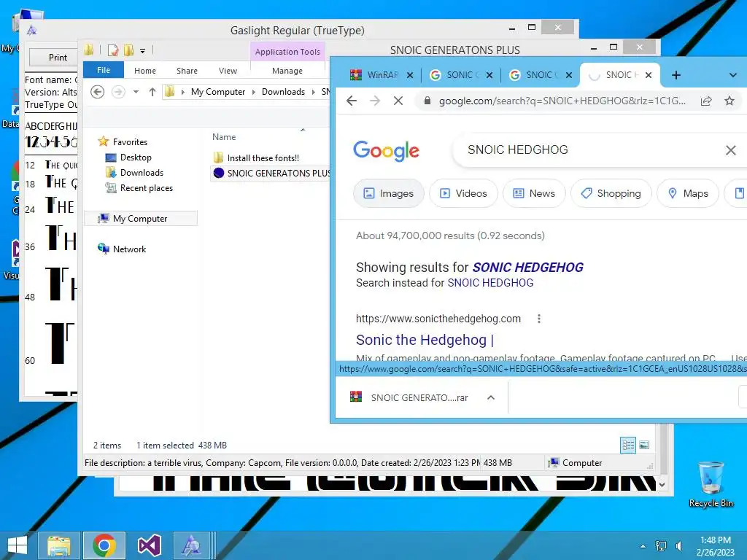Click My Computer in address breadcrumb
The width and height of the screenshot is (747, 560).
[x=217, y=91]
